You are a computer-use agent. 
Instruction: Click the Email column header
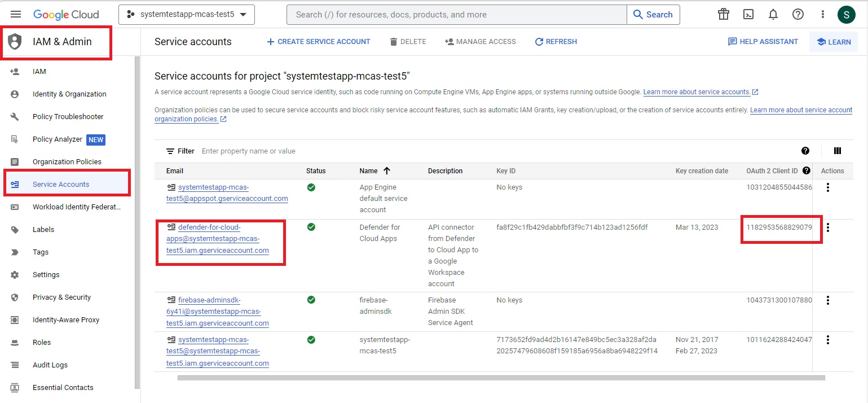tap(175, 171)
